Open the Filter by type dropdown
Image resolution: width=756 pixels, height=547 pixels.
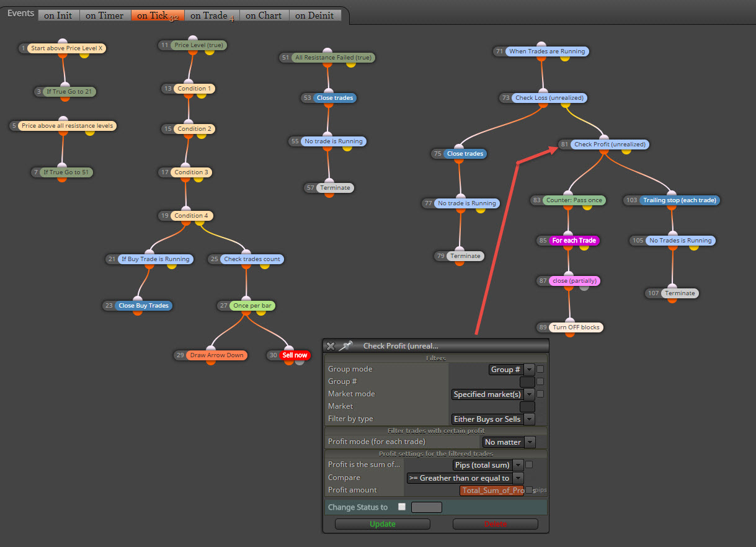coord(493,419)
